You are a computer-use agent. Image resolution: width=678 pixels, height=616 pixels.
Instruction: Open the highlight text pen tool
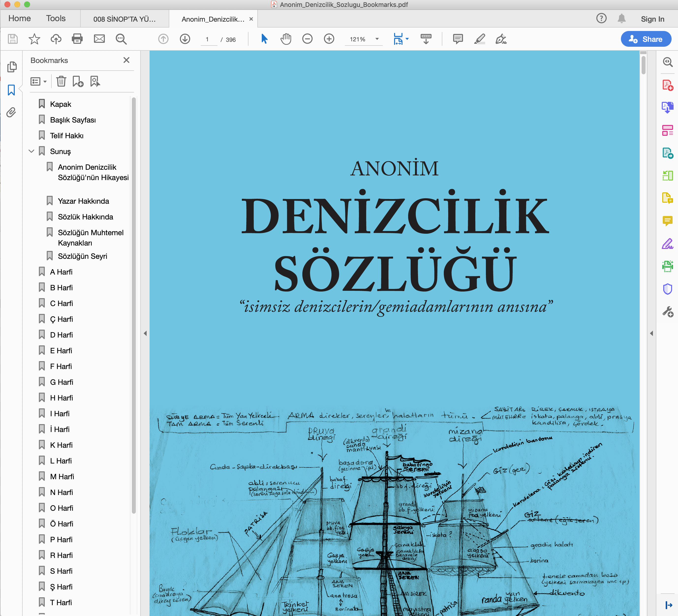[x=479, y=39]
